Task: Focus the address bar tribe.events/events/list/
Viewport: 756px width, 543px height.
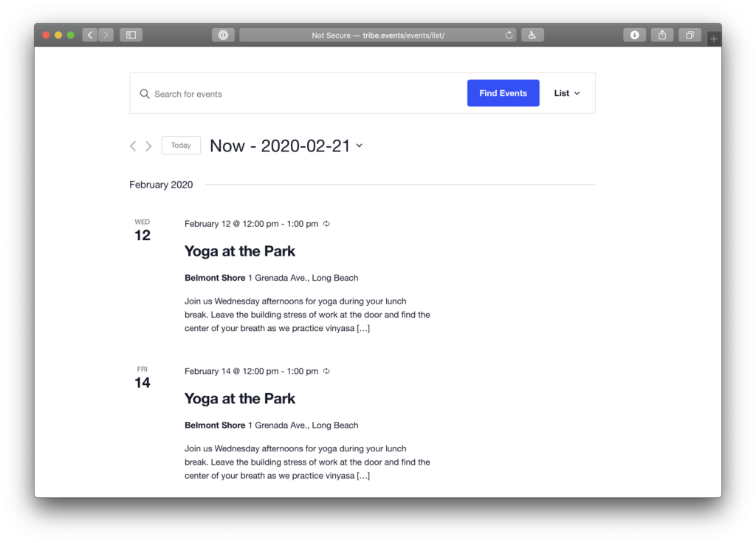Action: 378,35
